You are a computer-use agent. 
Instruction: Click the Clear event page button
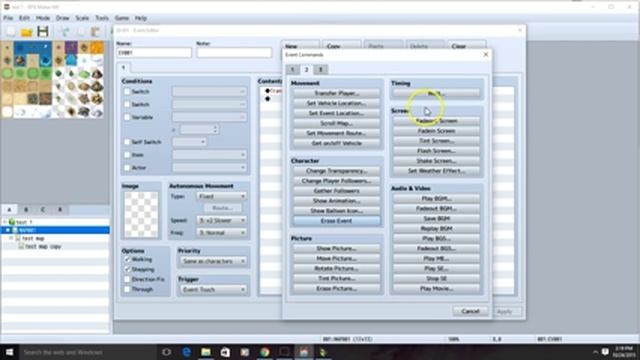467,46
